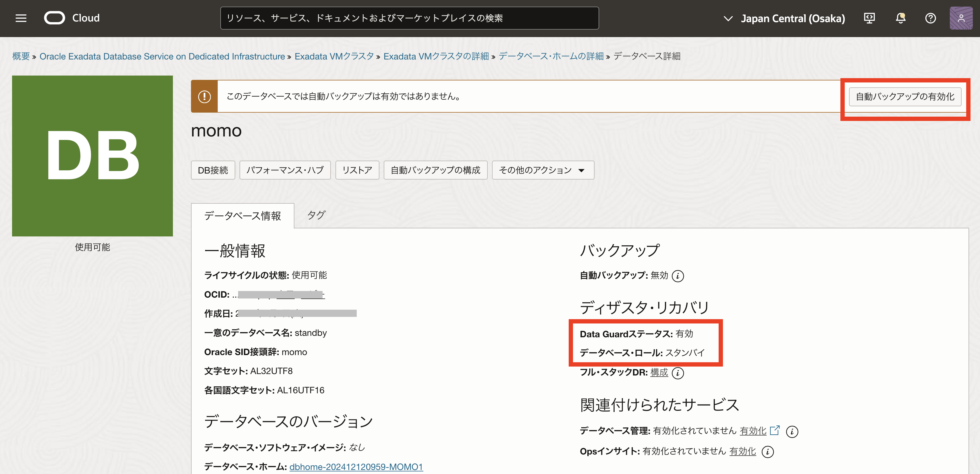Open the Cloud Shell developer tools icon

point(869,18)
